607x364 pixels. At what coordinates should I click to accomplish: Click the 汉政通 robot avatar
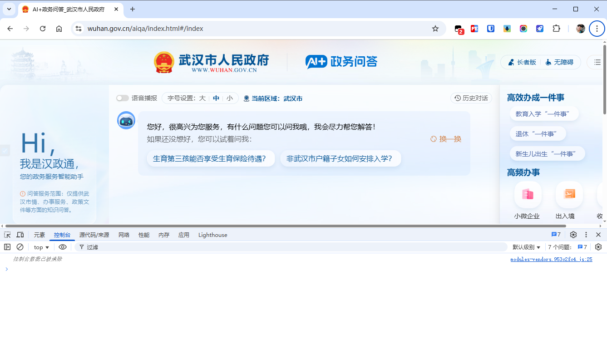tap(126, 120)
